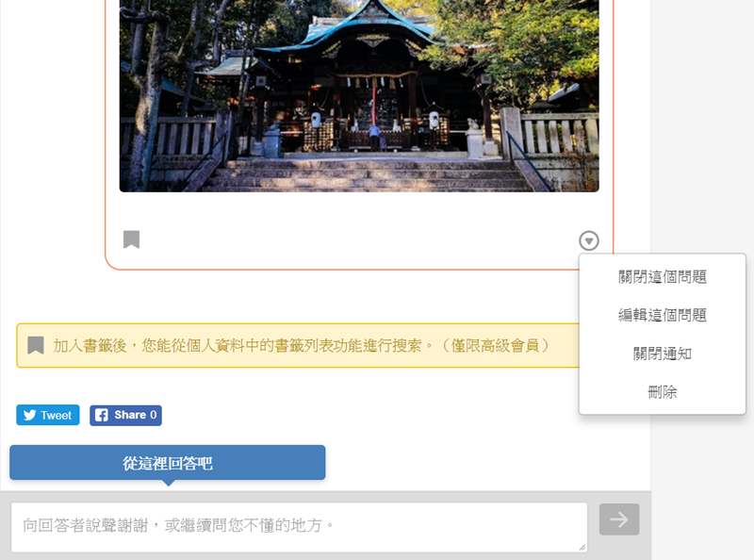Click the bookmark icon in the yellow notice
Screen dimensions: 754x560
coord(36,345)
